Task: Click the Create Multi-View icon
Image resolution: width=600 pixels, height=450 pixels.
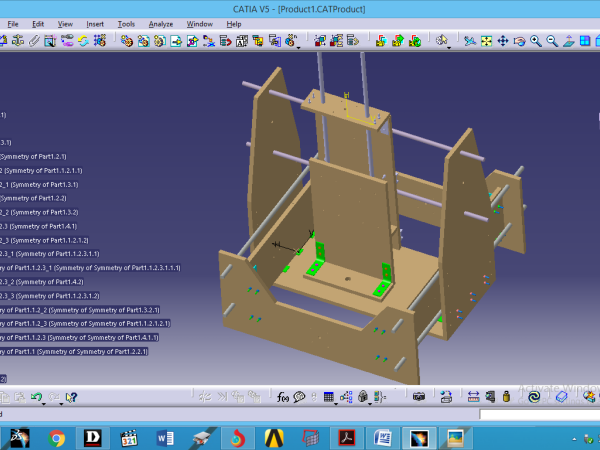Action: [585, 41]
